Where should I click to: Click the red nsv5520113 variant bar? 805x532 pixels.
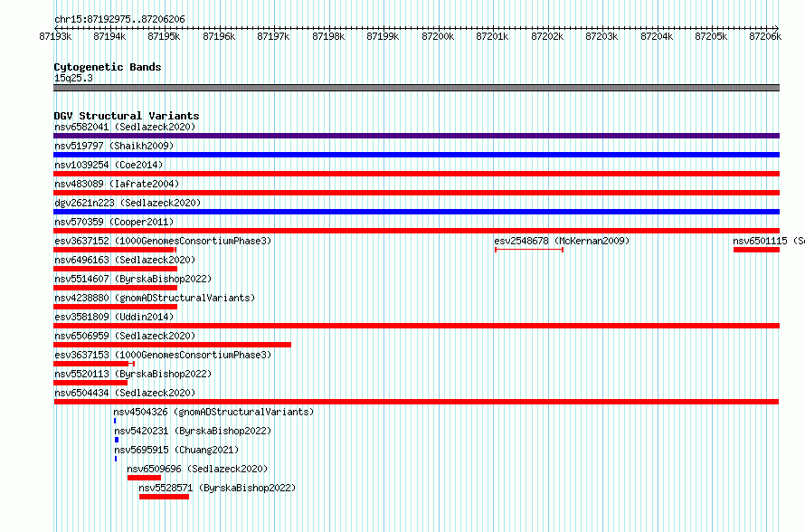(90, 383)
